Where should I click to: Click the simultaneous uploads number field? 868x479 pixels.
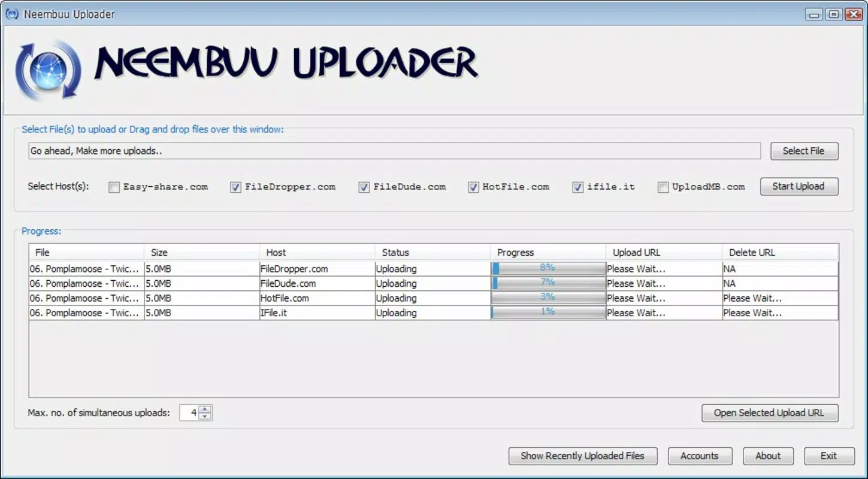pyautogui.click(x=189, y=413)
